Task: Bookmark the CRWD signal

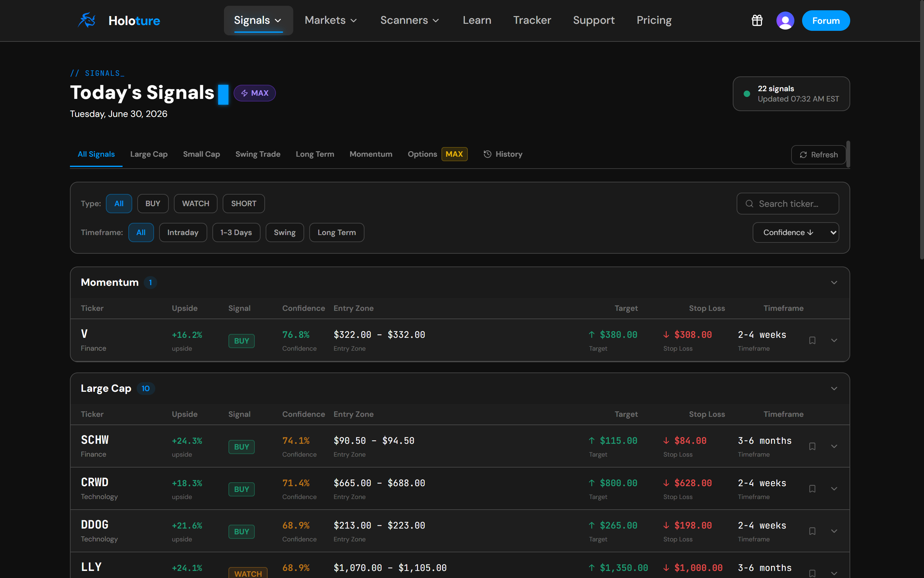Action: 812,488
